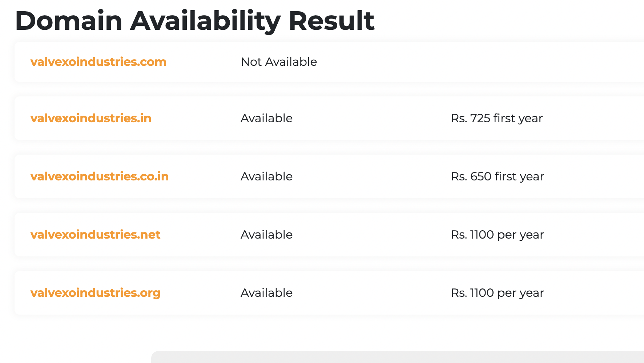Click the word "Domain" in the heading
Screen dimensions: 644x363
[69, 21]
